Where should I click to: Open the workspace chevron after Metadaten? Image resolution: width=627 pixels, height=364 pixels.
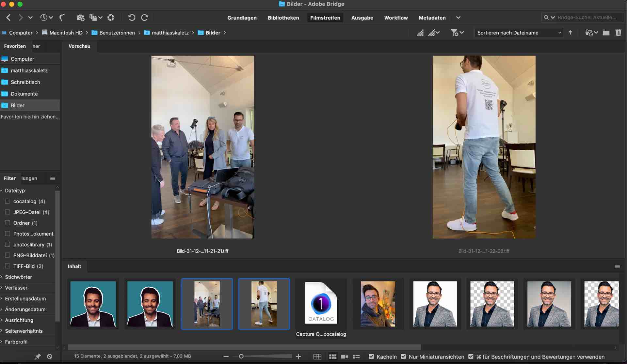click(458, 18)
